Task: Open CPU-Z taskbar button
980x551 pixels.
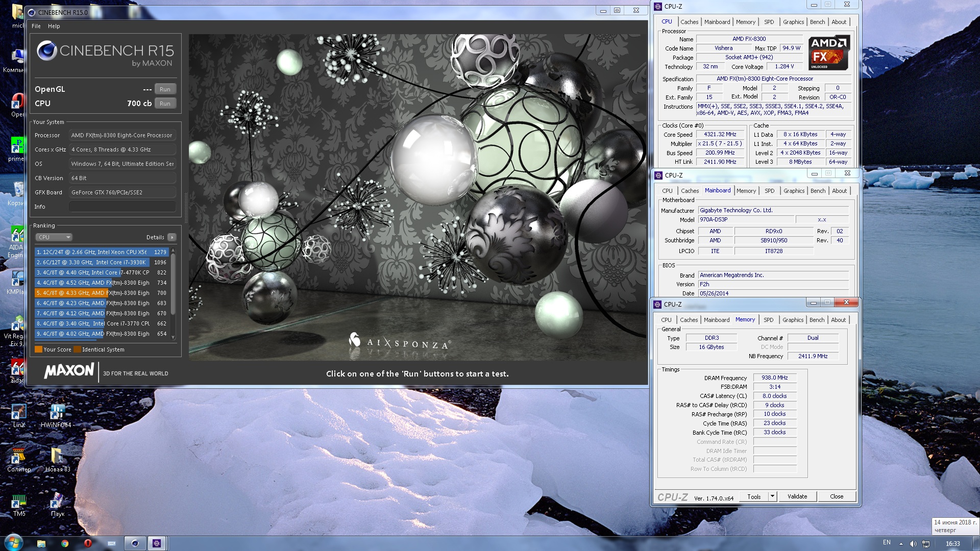Action: click(157, 543)
